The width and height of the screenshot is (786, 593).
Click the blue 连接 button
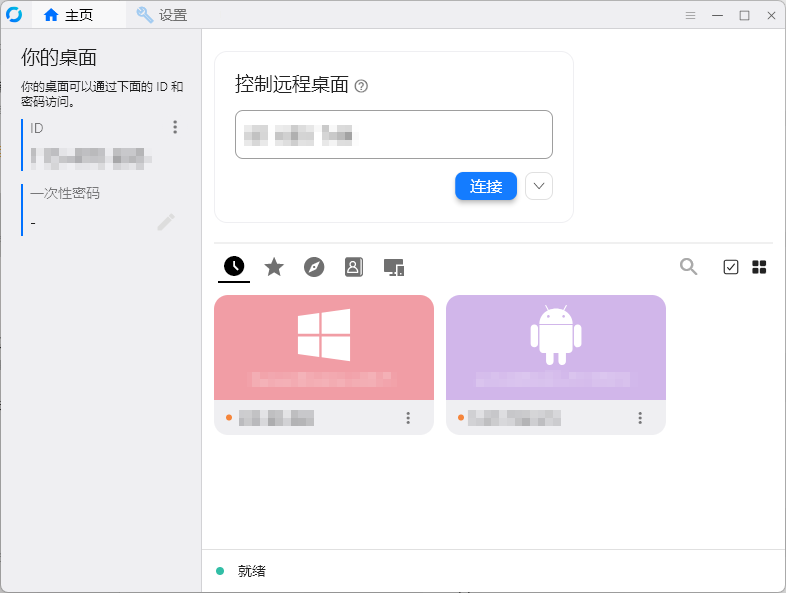point(486,186)
